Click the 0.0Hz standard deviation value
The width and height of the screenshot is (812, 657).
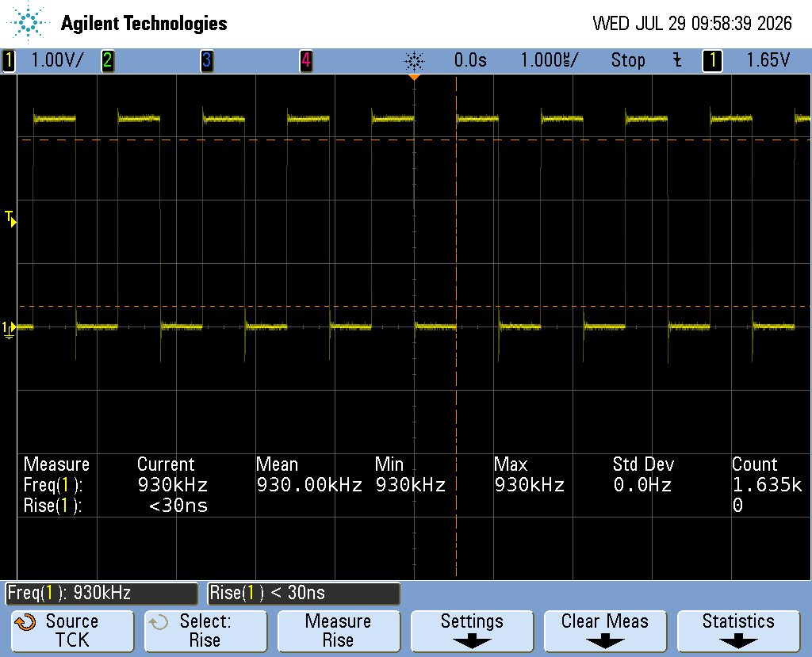642,485
